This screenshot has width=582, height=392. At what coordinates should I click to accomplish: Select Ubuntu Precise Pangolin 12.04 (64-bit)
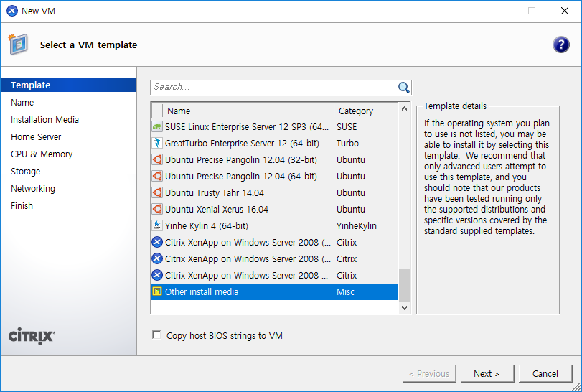coord(275,177)
